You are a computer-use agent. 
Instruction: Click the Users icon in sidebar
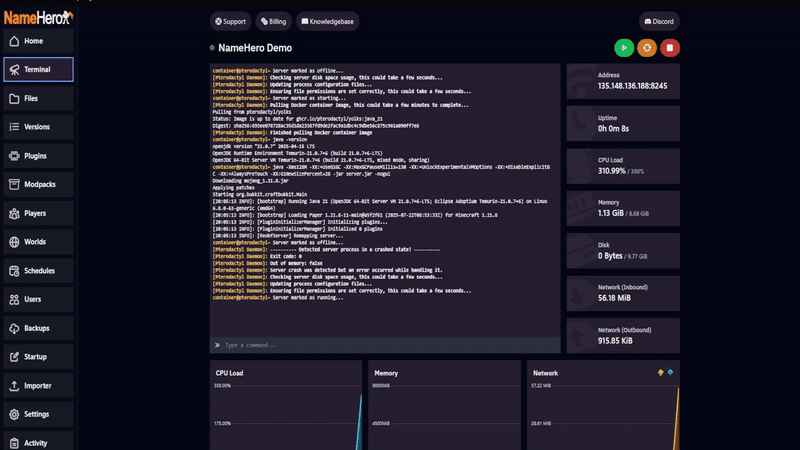[x=14, y=299]
